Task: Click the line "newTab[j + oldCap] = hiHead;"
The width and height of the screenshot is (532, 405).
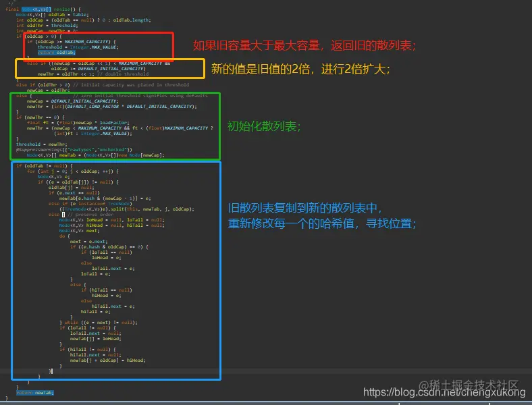Action: tap(108, 360)
